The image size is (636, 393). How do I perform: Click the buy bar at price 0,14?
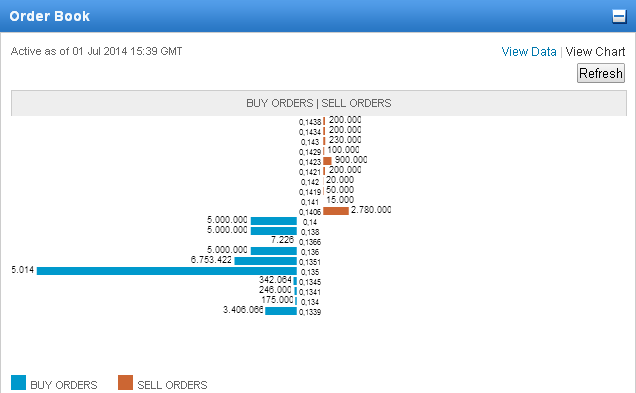[274, 221]
